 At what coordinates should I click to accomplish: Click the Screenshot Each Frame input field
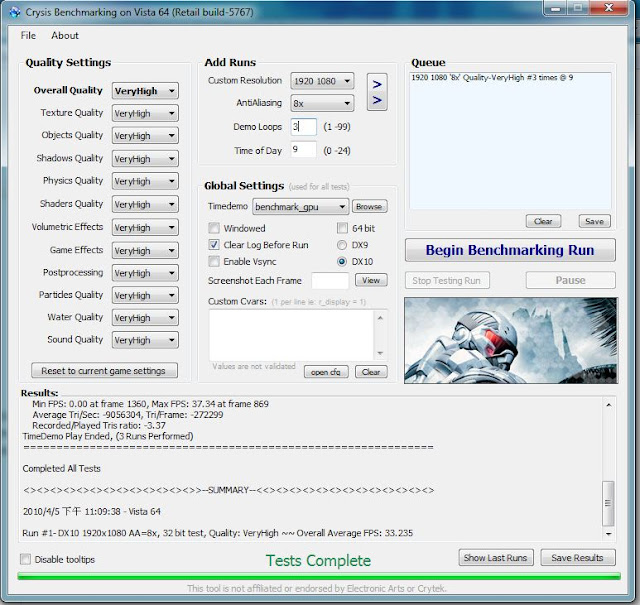[x=330, y=281]
